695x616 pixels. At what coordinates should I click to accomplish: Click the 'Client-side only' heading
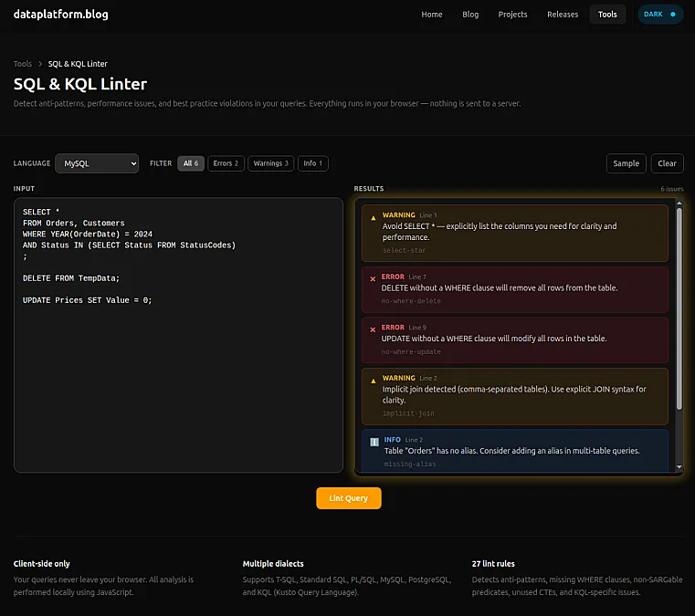(42, 564)
